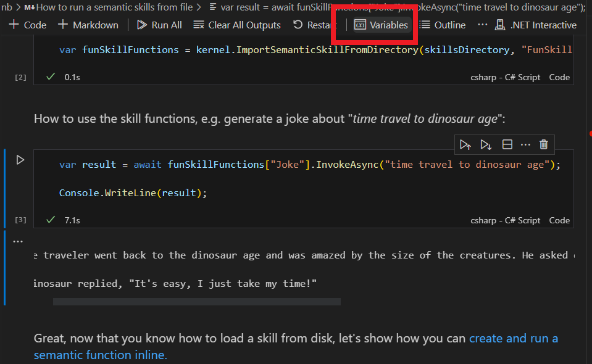This screenshot has height=364, width=592.
Task: Click the 7.1s execution time status
Action: point(72,220)
